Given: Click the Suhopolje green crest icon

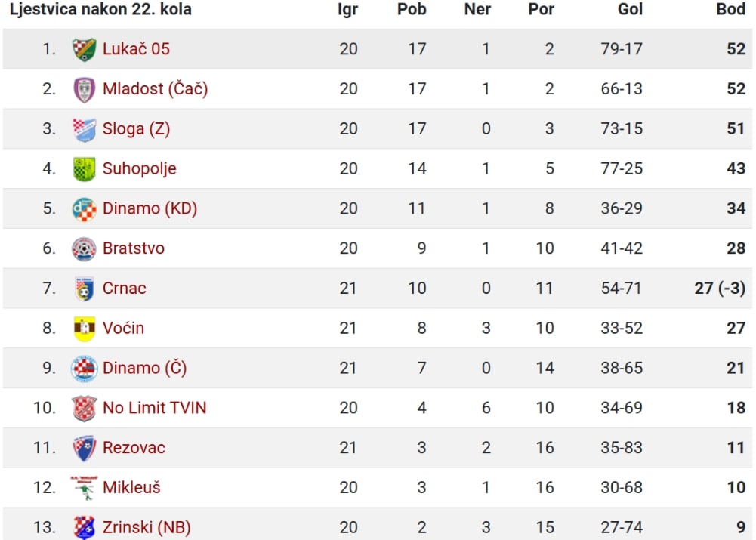Looking at the screenshot, I should pos(85,169).
